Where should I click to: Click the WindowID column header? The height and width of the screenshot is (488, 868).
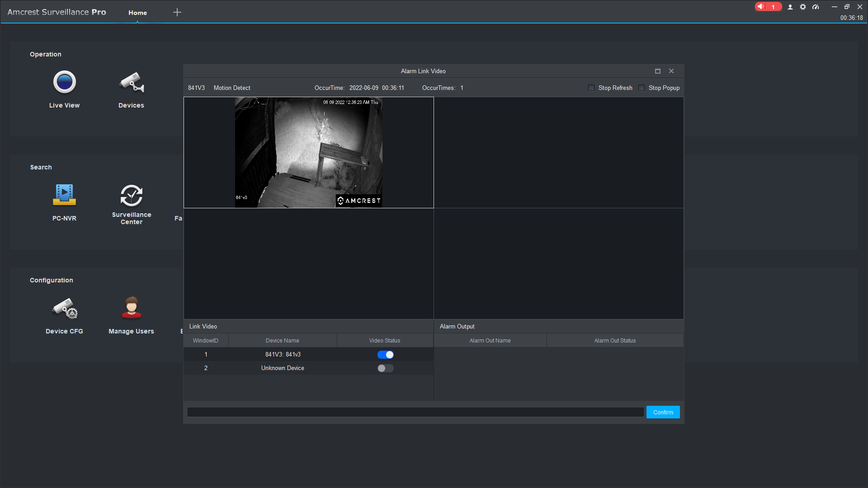(x=206, y=341)
